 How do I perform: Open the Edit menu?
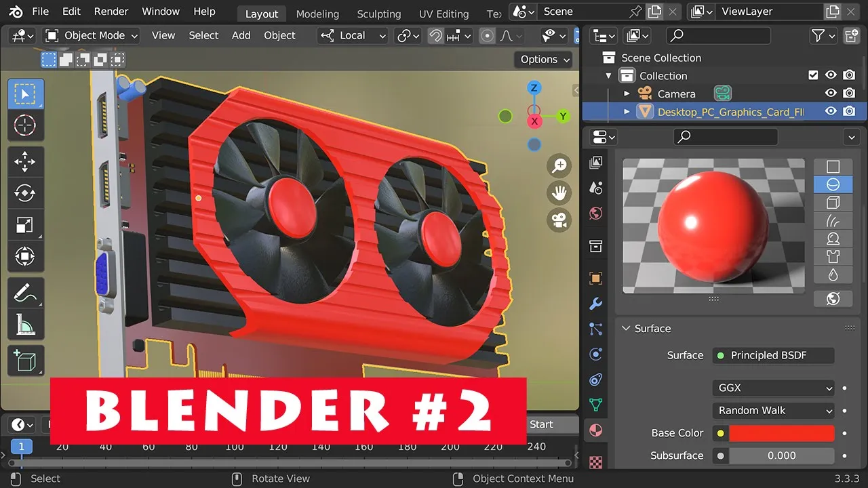tap(71, 12)
